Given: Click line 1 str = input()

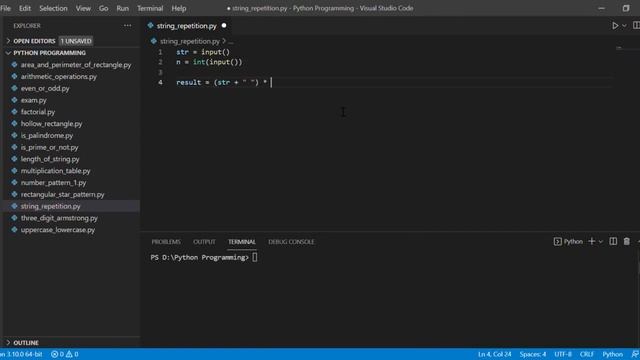Looking at the screenshot, I should tap(203, 52).
